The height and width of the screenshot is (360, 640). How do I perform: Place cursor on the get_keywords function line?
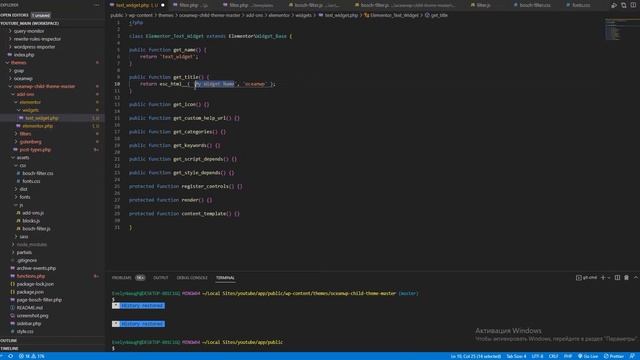coord(174,145)
